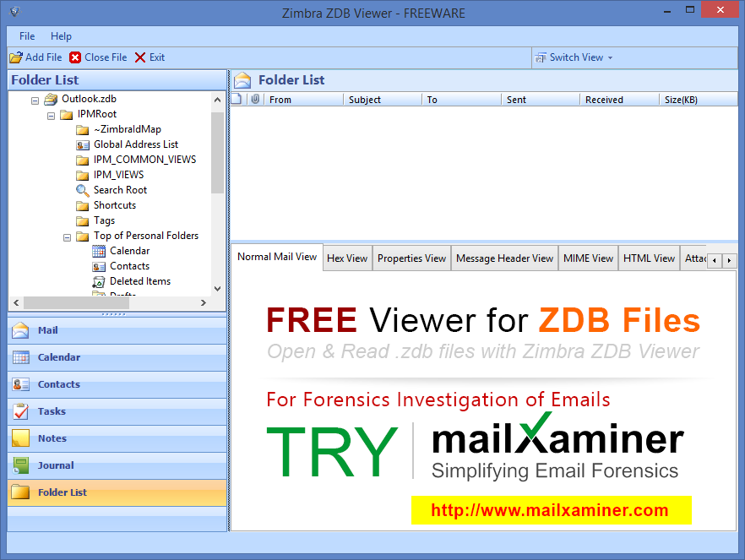745x560 pixels.
Task: Open the mailxaminer.com link
Action: coord(550,510)
